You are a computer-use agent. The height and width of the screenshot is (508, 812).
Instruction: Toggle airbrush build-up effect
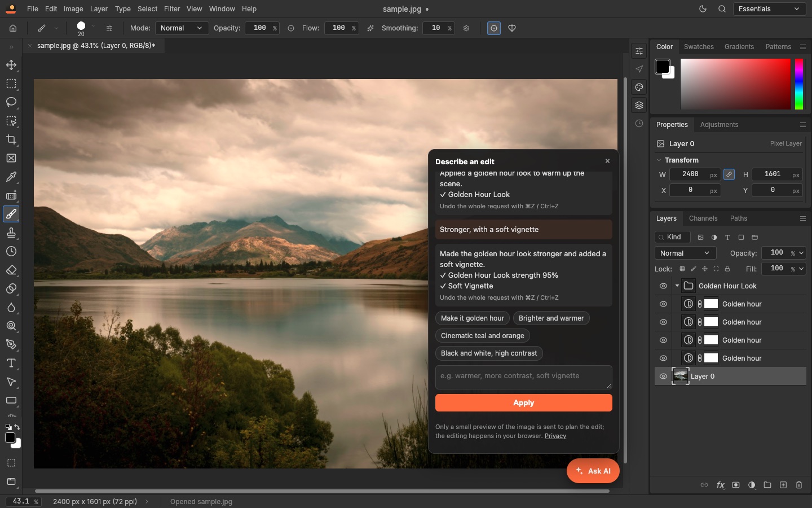370,28
